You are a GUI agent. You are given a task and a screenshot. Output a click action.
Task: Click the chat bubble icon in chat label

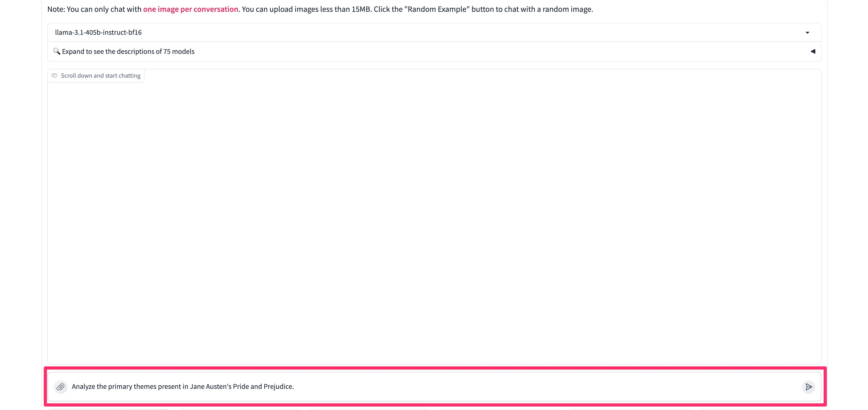(54, 76)
